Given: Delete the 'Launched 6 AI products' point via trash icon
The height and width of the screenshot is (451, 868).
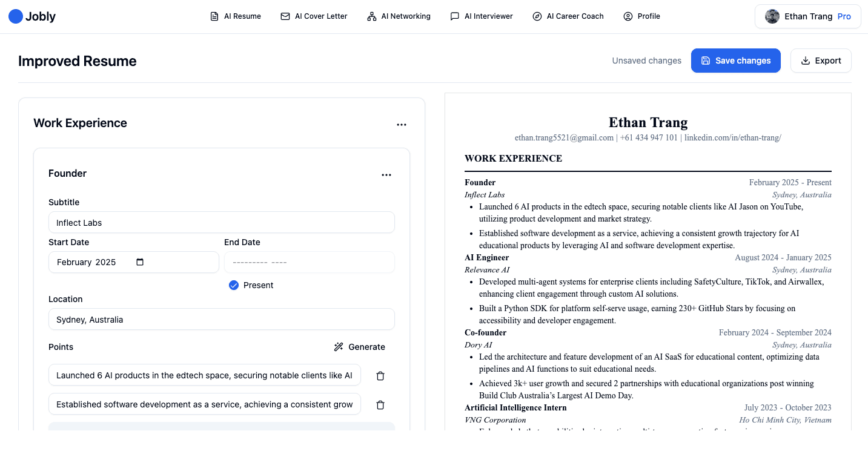Looking at the screenshot, I should click(380, 375).
